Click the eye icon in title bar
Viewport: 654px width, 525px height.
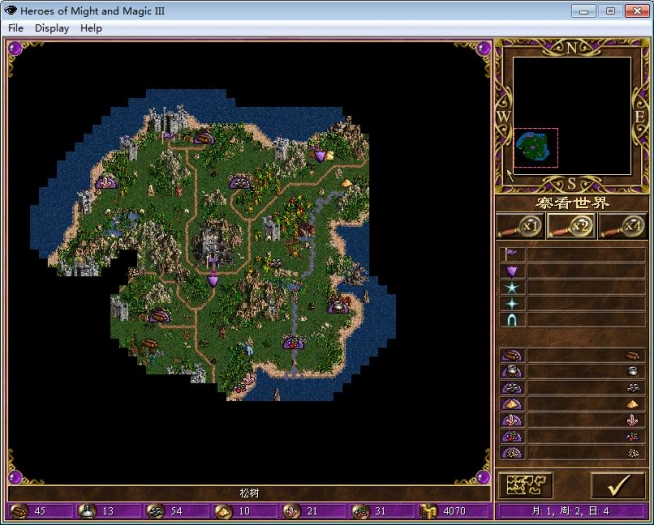10,10
